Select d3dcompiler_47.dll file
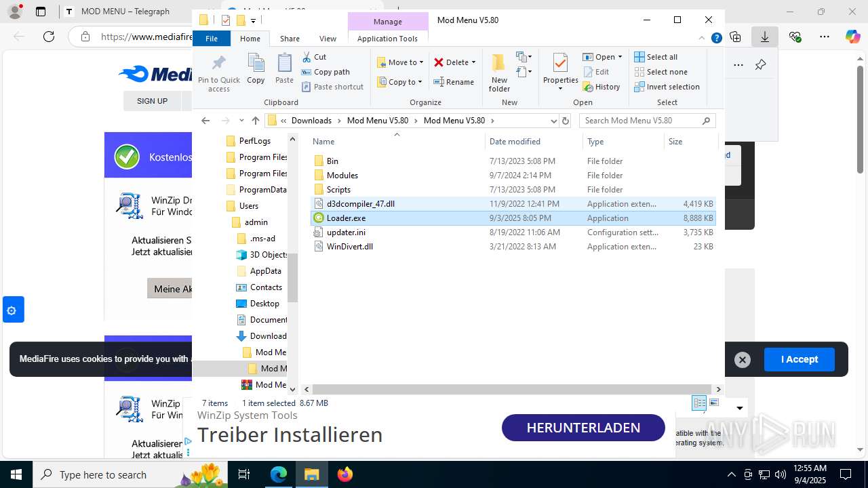This screenshot has width=868, height=488. click(x=513, y=204)
